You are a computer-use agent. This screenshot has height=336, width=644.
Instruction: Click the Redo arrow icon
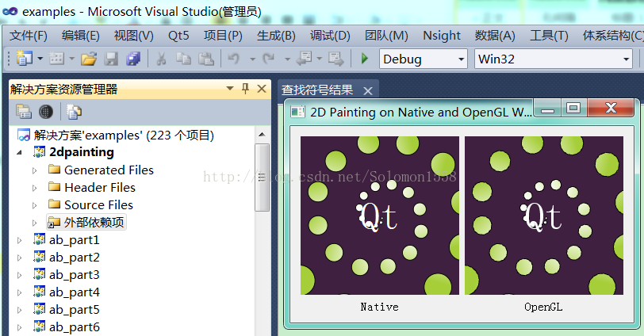(269, 59)
